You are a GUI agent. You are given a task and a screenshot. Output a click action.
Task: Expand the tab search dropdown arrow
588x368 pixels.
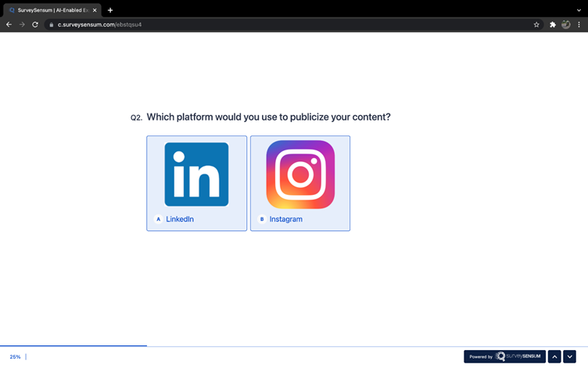579,10
